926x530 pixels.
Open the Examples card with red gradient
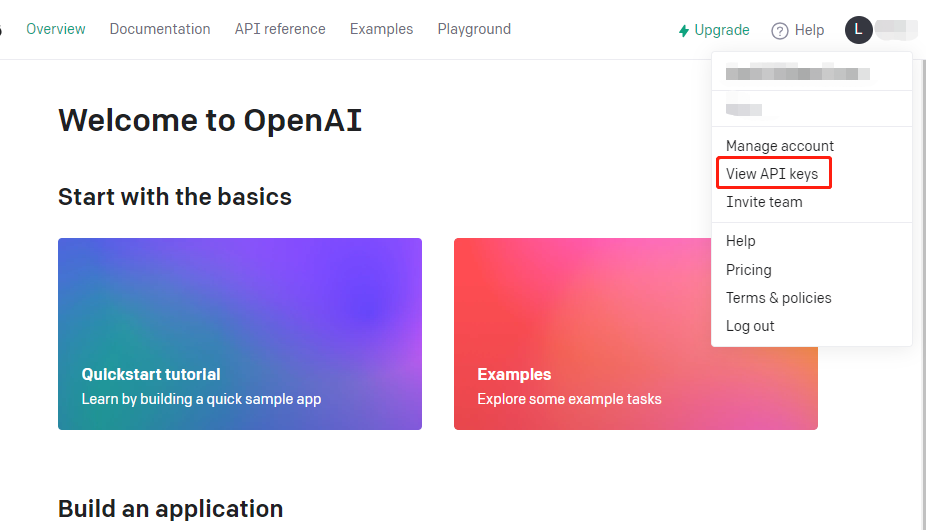click(x=635, y=334)
